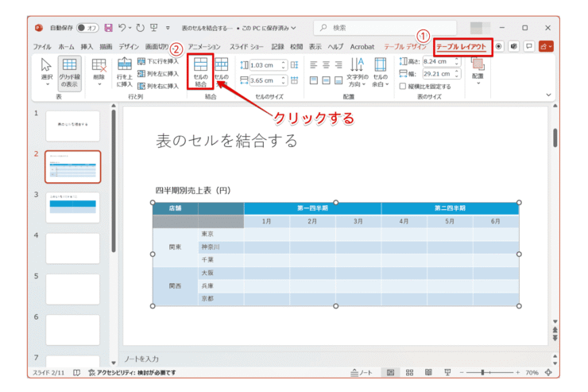Click the align text left icon

314,65
